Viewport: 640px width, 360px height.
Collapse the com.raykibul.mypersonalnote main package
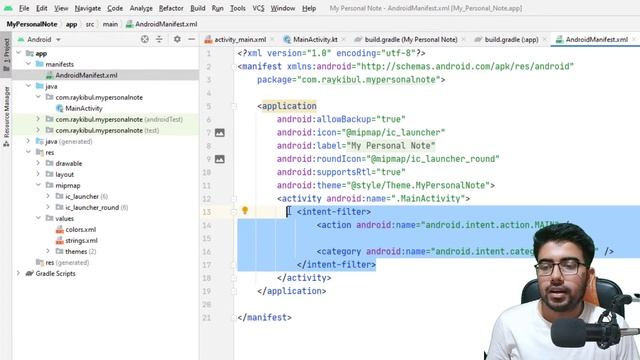click(38, 97)
